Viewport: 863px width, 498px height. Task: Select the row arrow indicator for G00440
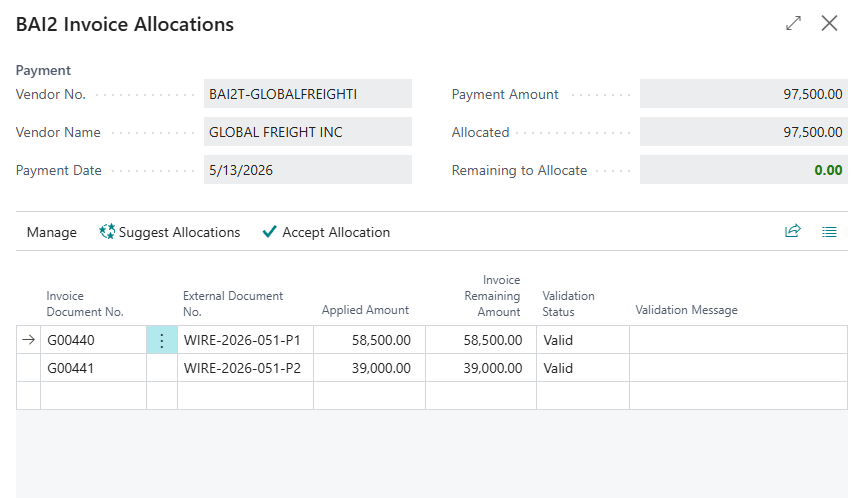pyautogui.click(x=29, y=340)
